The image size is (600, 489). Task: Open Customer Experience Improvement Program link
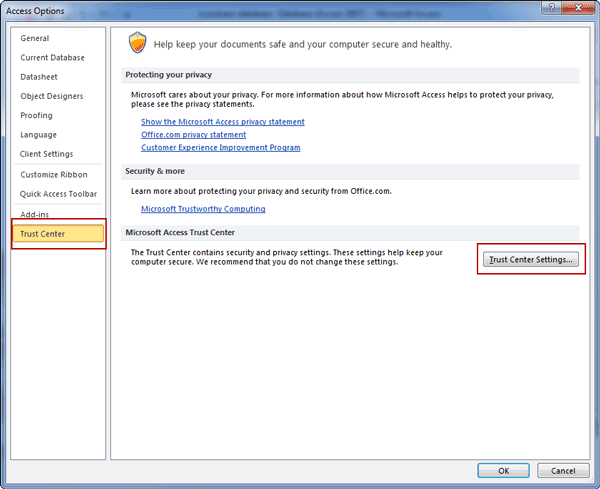[221, 148]
